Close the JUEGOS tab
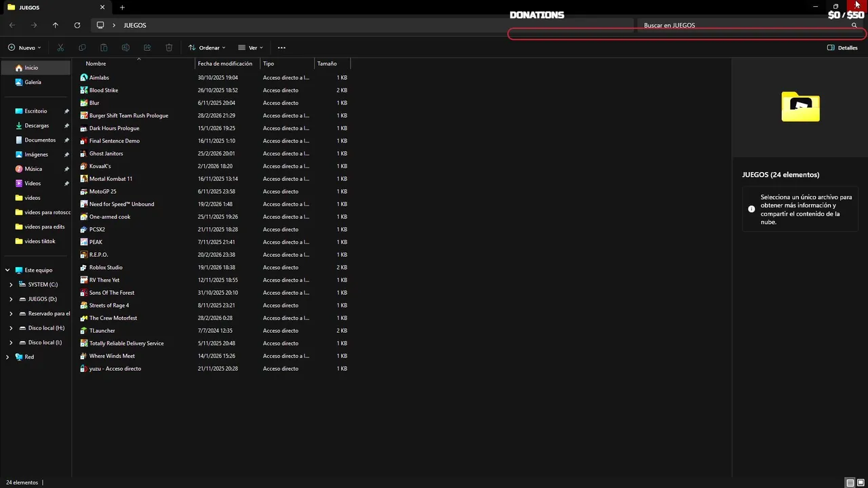 (x=102, y=7)
